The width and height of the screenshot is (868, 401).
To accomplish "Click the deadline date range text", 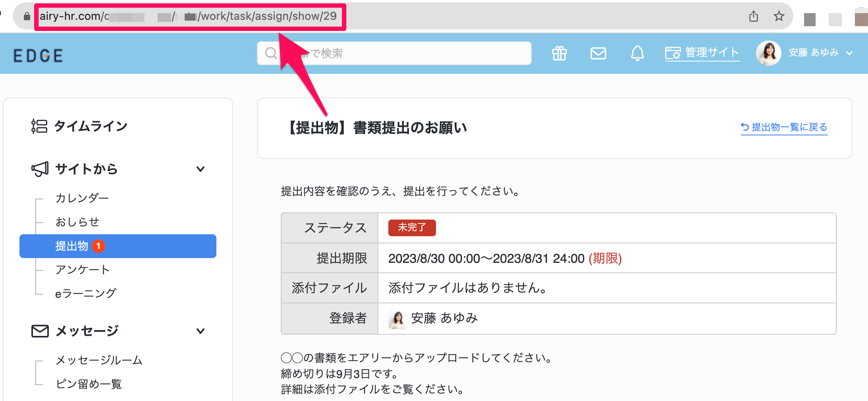I will [486, 258].
